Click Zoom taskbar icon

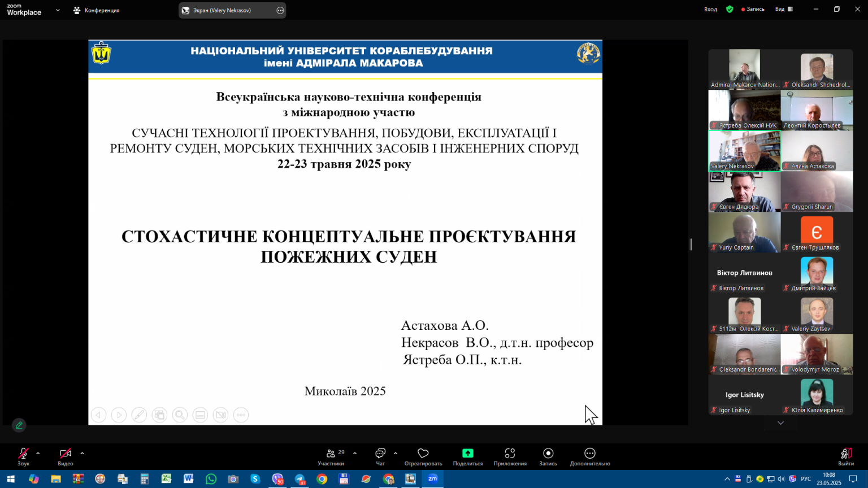433,479
